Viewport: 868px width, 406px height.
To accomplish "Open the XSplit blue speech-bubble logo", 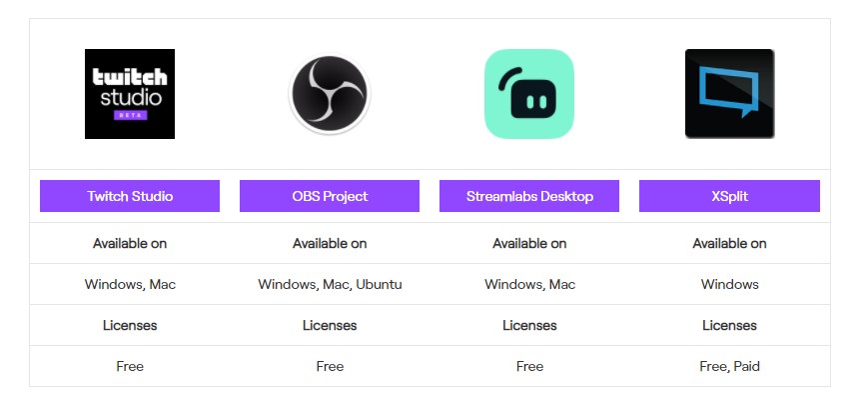I will click(x=729, y=94).
